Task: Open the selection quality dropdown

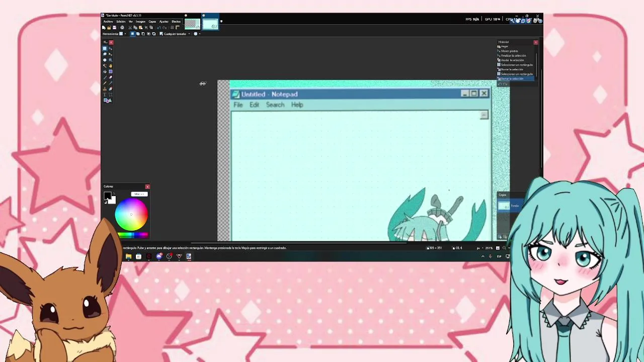Action: pyautogui.click(x=197, y=34)
